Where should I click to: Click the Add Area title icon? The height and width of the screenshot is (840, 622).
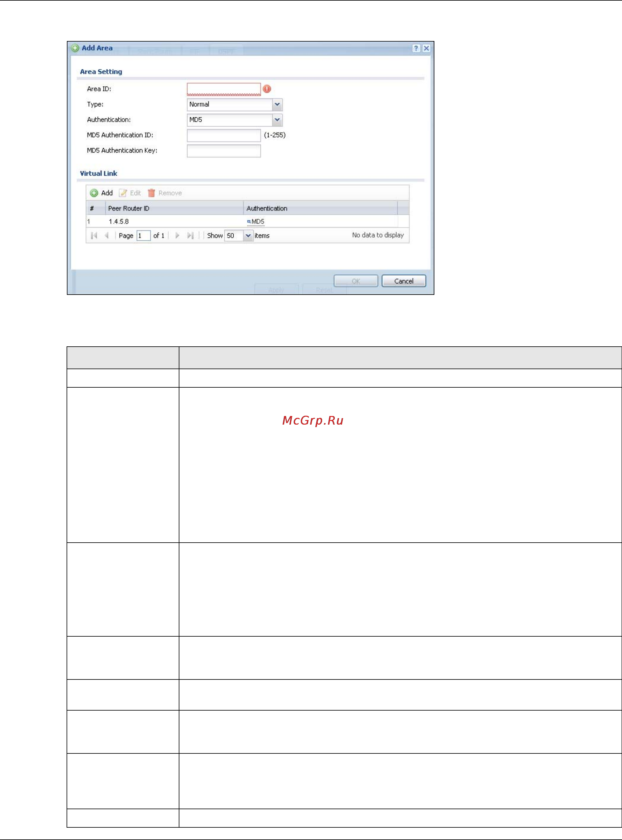(x=75, y=48)
